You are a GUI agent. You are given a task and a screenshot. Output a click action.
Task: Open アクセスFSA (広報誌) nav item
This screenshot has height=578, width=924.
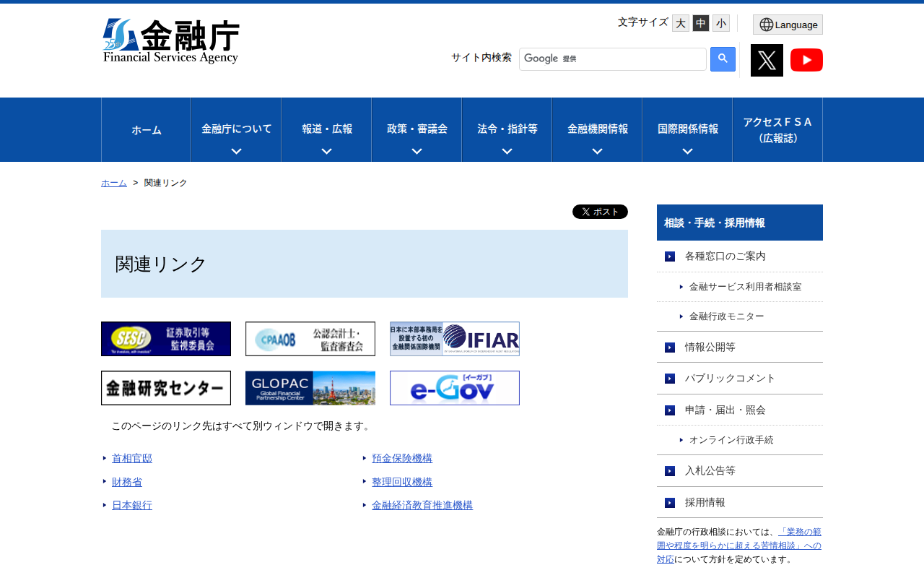point(777,130)
